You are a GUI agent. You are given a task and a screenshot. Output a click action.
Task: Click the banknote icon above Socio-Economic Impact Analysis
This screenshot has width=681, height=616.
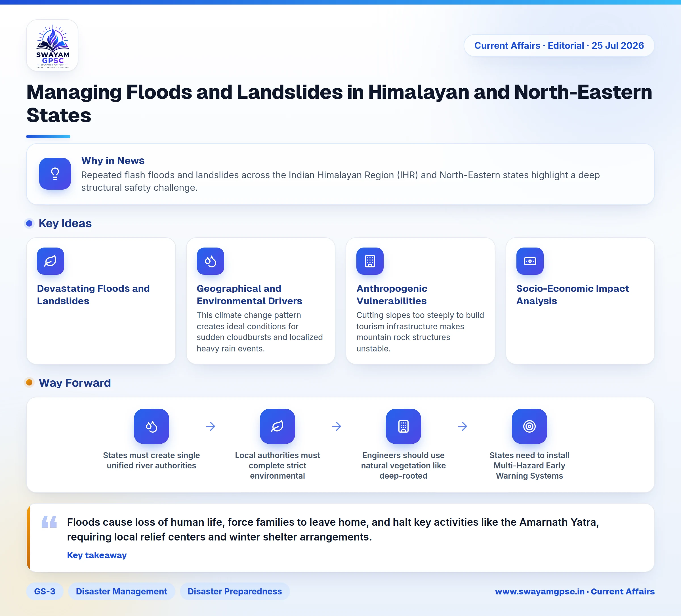(x=530, y=261)
